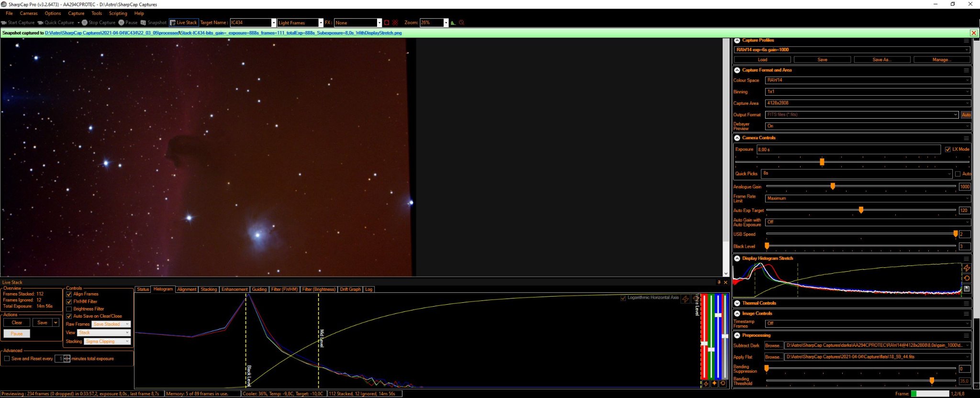Viewport: 980px width, 398px height.
Task: Click Manage... button in Capture Profiles
Action: [x=942, y=60]
